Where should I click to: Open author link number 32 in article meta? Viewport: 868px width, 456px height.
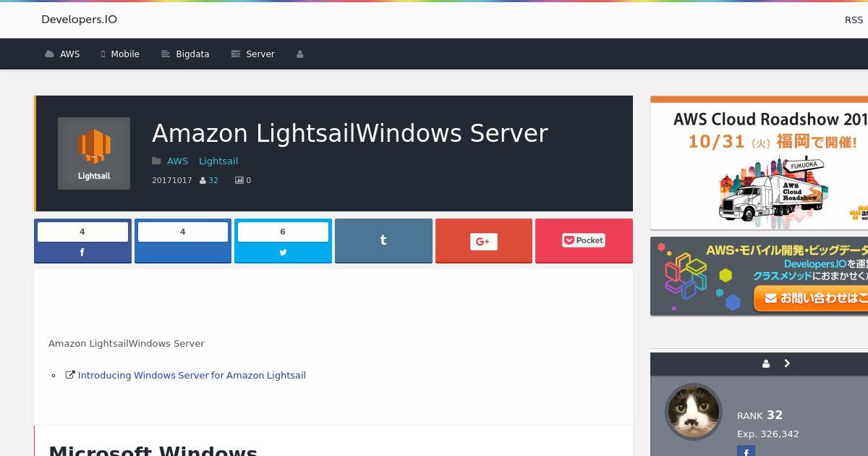coord(213,180)
